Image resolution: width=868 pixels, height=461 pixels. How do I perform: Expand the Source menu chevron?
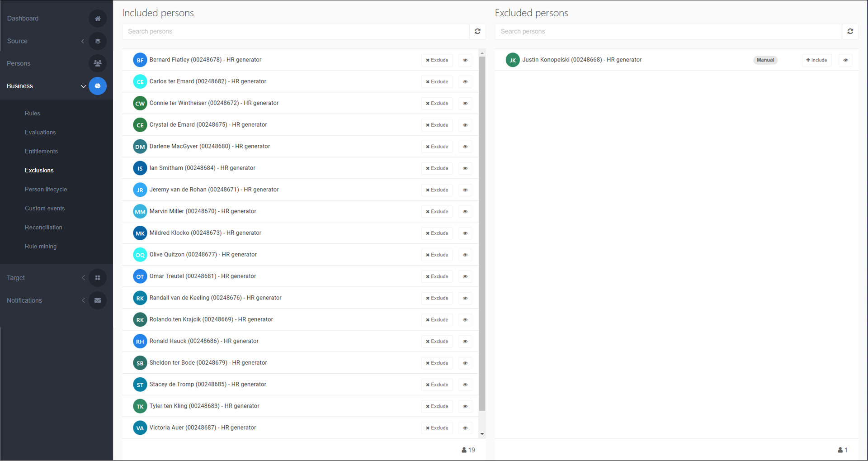tap(83, 41)
